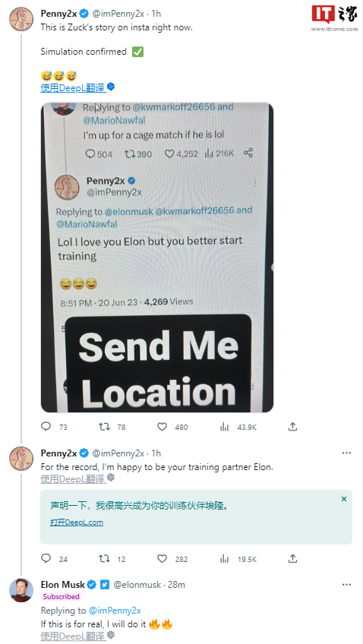Open the @imPenny2x mention in Elon's reply
Image resolution: width=363 pixels, height=644 pixels.
pyautogui.click(x=115, y=611)
